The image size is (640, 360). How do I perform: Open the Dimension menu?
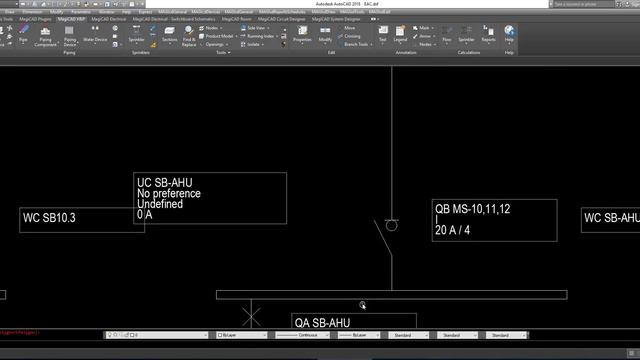[x=32, y=12]
